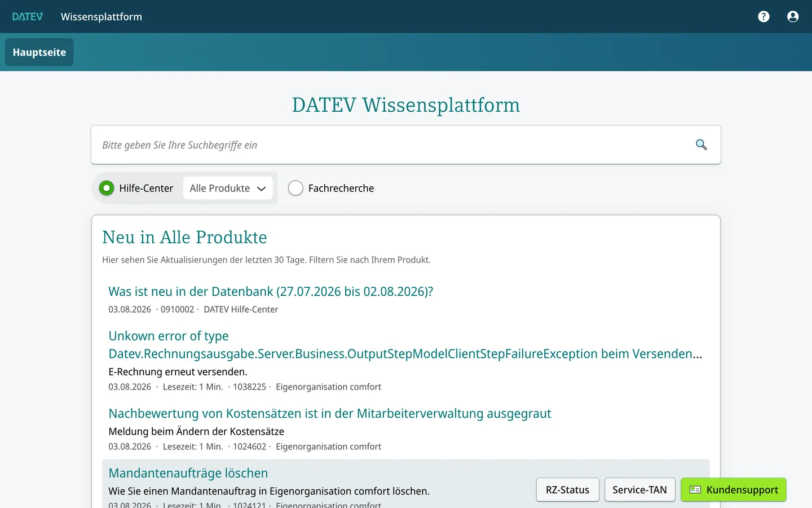Open 'Nachbewertung von Kostensätzen' article link
Screen dimensions: 812x508
tap(330, 414)
